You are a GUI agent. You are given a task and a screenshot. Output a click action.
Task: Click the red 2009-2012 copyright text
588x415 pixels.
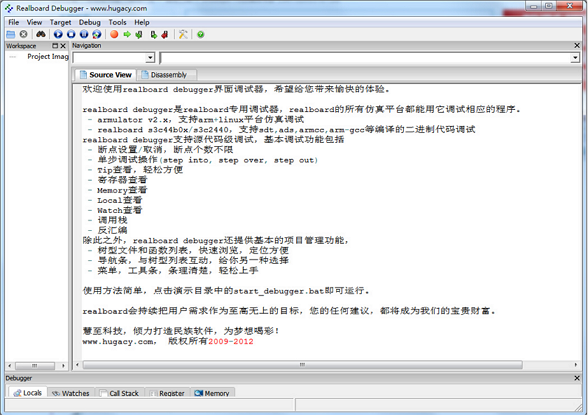231,342
